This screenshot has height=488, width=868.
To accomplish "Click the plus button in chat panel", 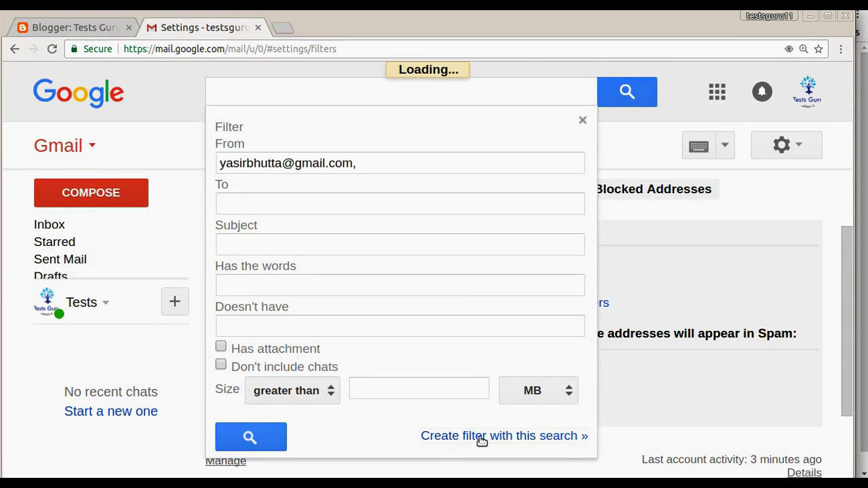I will [175, 302].
